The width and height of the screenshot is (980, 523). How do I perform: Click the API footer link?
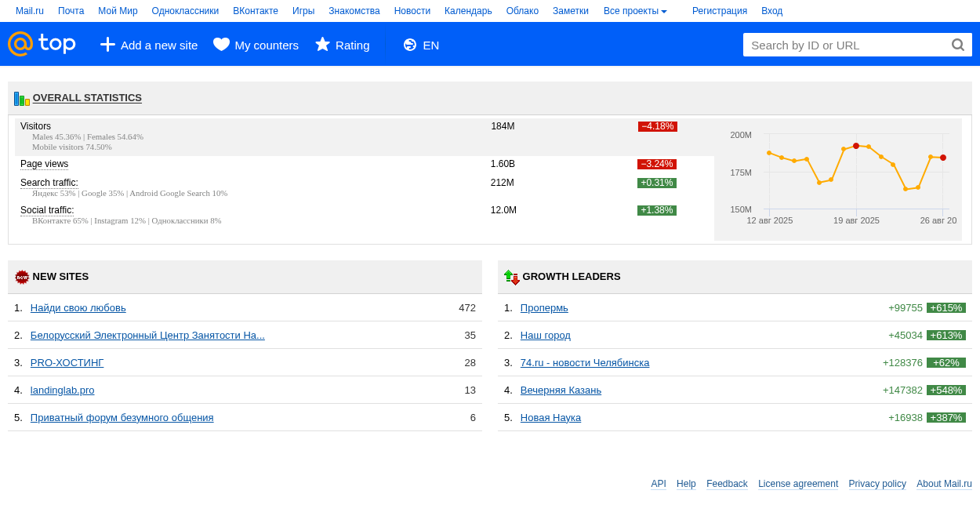(659, 484)
